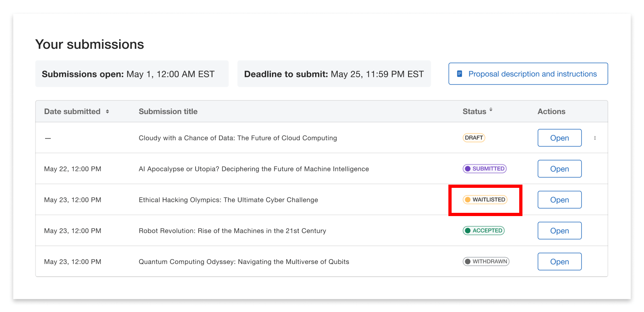
Task: Open the Quantum Computing Odyssey submission
Action: 559,262
